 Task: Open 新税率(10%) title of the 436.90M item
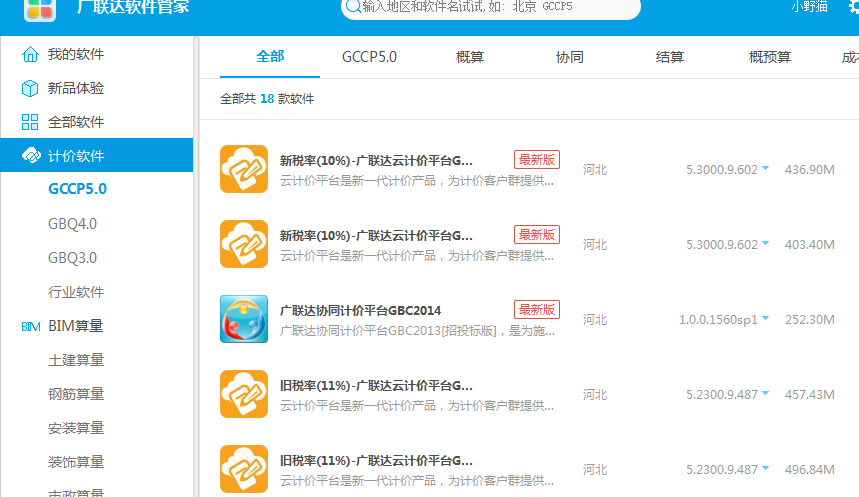(x=376, y=161)
